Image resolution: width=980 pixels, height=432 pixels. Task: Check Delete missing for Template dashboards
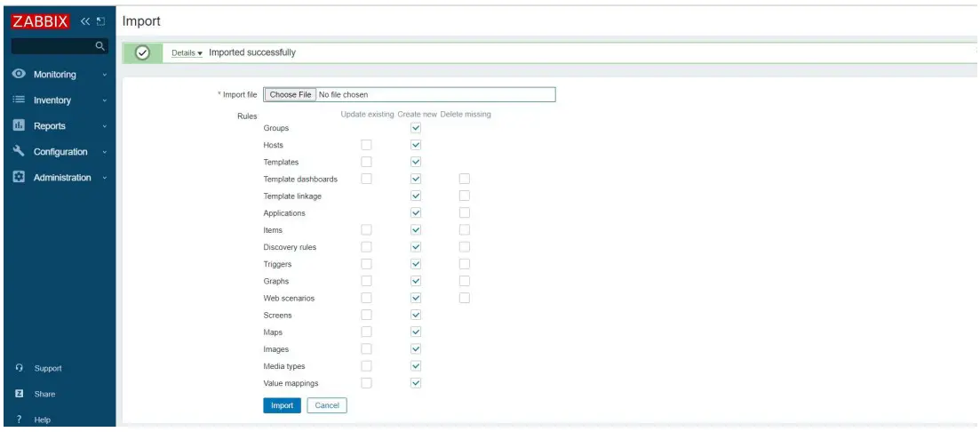point(465,179)
